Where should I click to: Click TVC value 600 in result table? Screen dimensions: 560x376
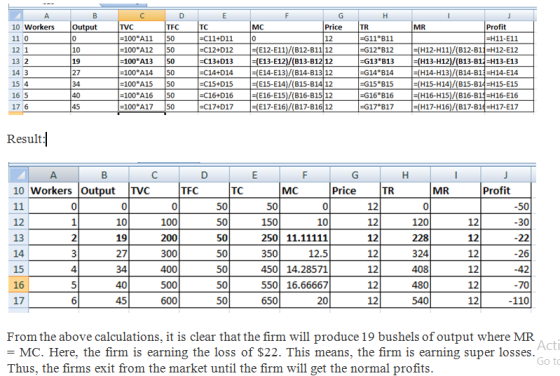tap(154, 300)
